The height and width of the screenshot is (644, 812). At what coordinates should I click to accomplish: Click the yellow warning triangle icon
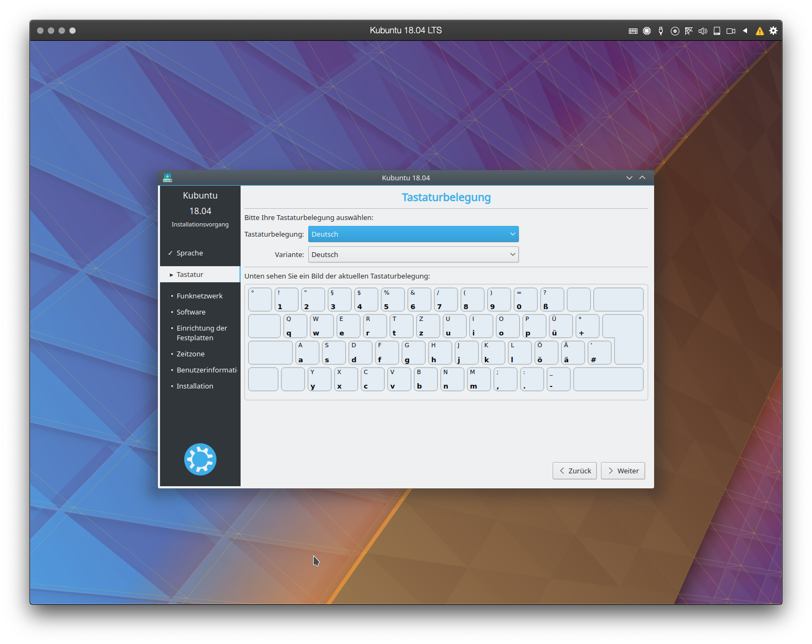pos(760,31)
